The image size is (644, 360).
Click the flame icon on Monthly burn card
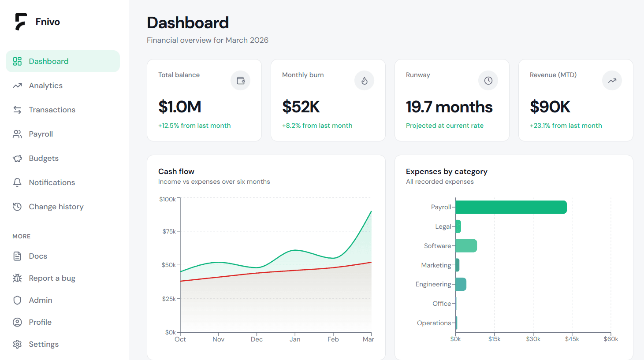click(x=364, y=81)
